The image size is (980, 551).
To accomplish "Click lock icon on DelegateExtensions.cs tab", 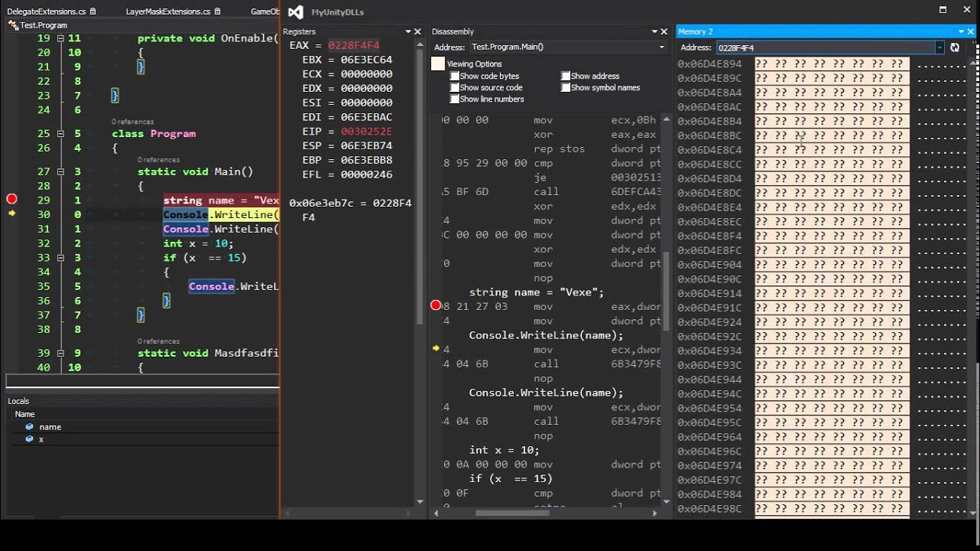I will click(x=93, y=11).
